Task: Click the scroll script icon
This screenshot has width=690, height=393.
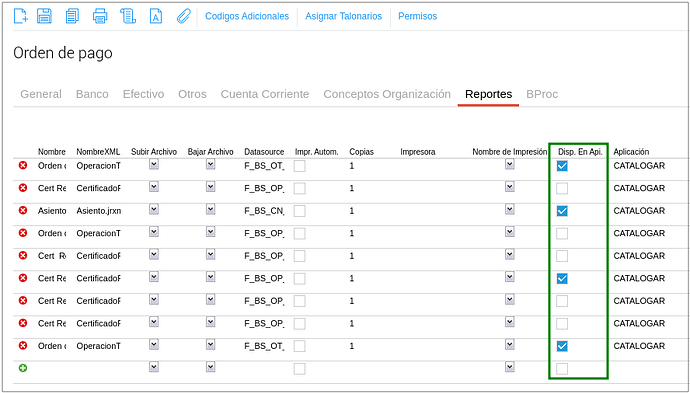Action: coord(128,16)
